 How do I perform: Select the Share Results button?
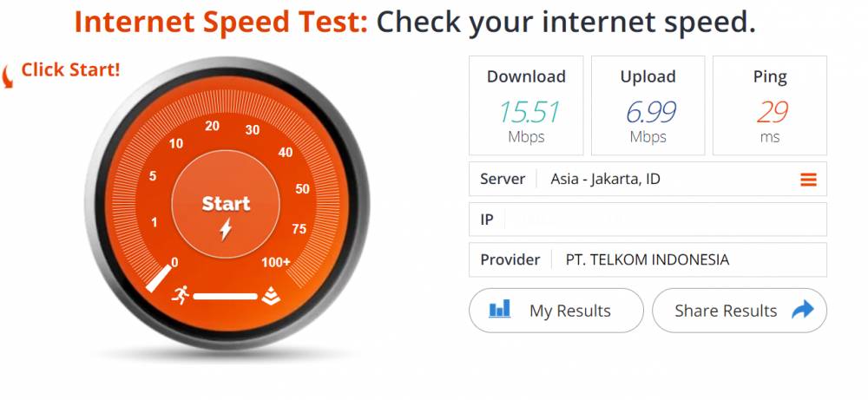click(x=740, y=311)
